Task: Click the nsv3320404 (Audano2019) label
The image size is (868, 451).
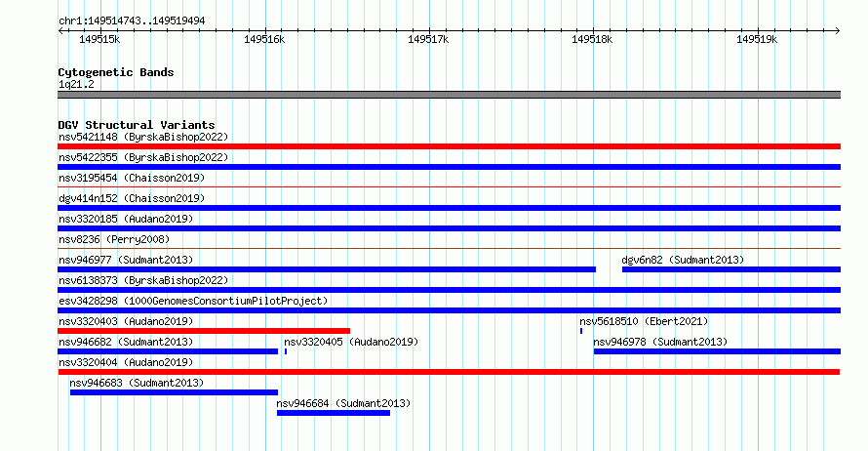Action: click(x=126, y=362)
